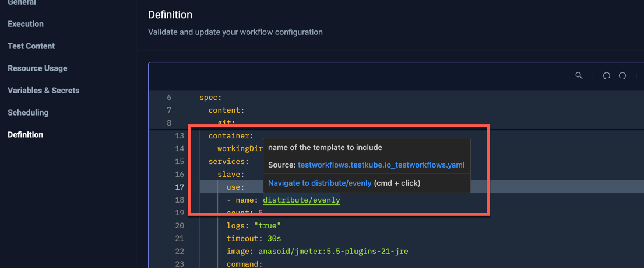Click line number 17 in the gutter
644x268 pixels.
click(x=179, y=187)
